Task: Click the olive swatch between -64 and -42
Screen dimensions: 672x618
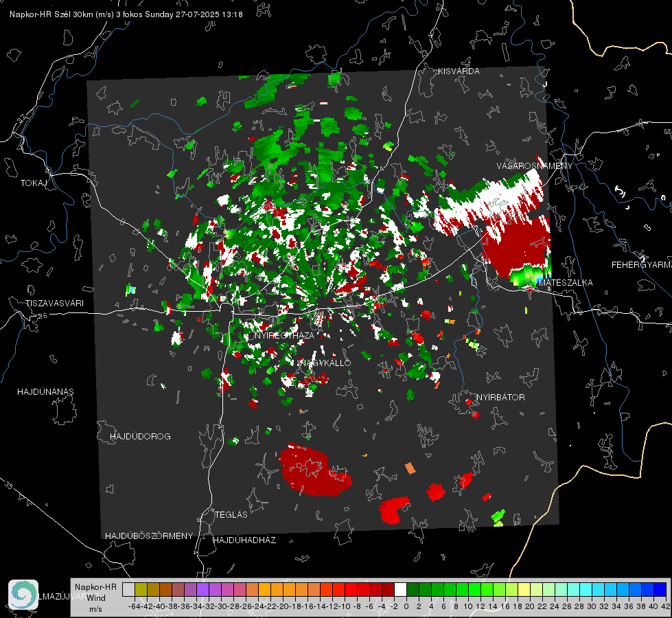Action: pos(141,589)
